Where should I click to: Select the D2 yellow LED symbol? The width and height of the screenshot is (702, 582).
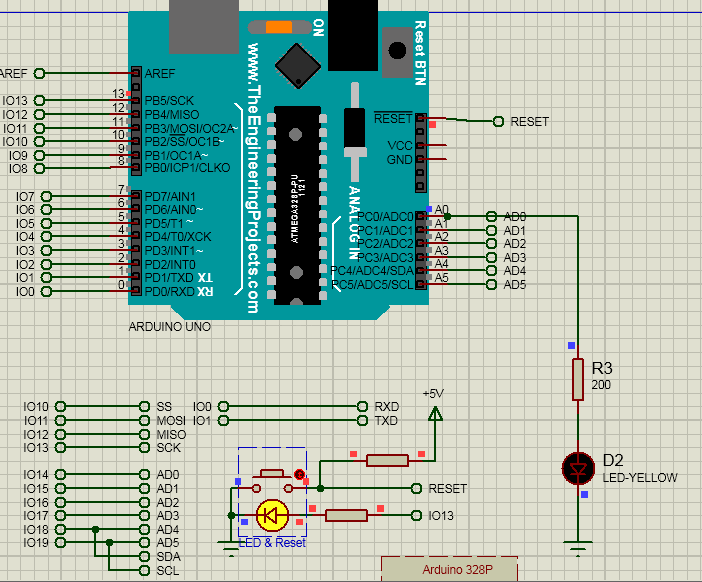pyautogui.click(x=578, y=469)
